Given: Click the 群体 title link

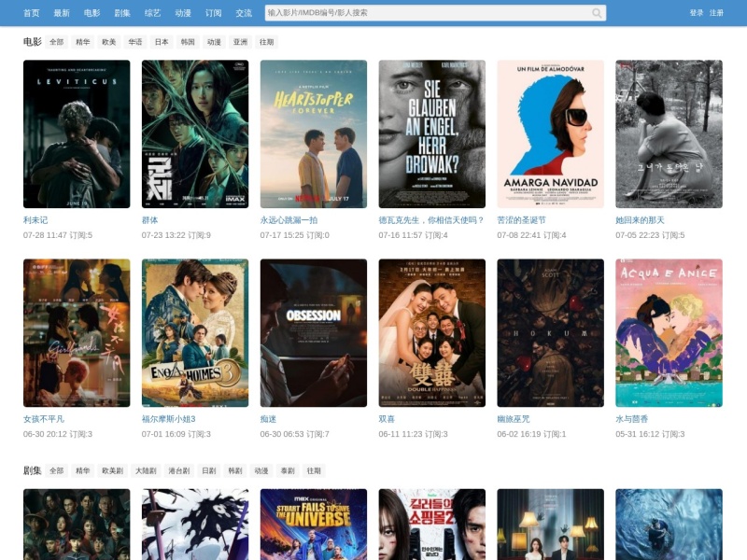Looking at the screenshot, I should coord(149,220).
